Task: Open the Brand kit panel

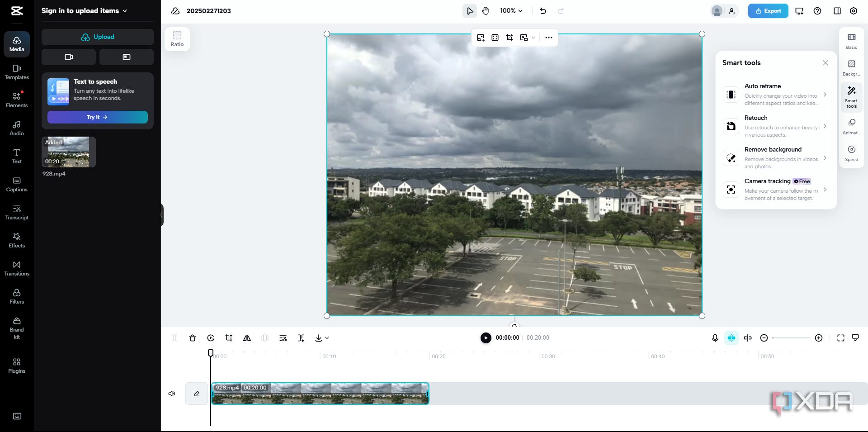Action: [17, 328]
